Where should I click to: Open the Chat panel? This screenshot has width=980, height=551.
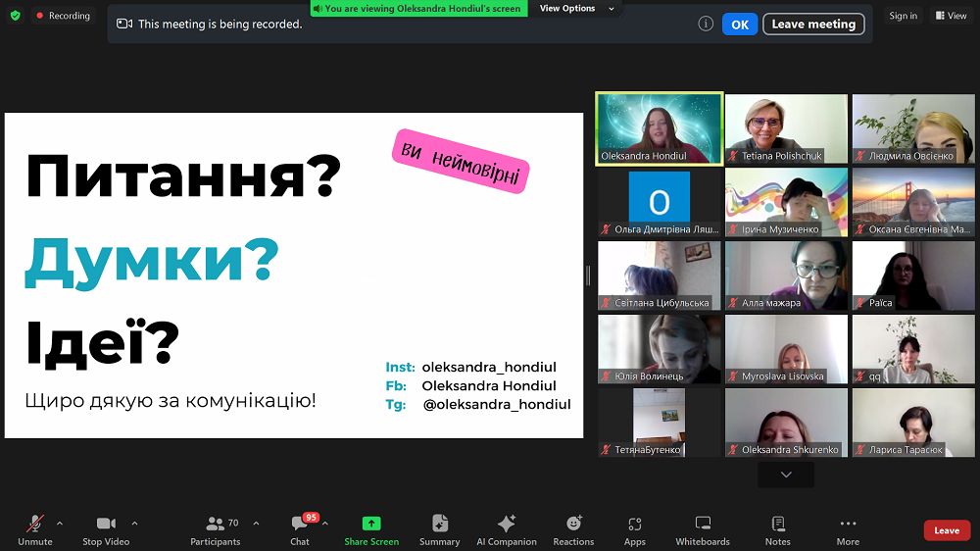pos(300,529)
